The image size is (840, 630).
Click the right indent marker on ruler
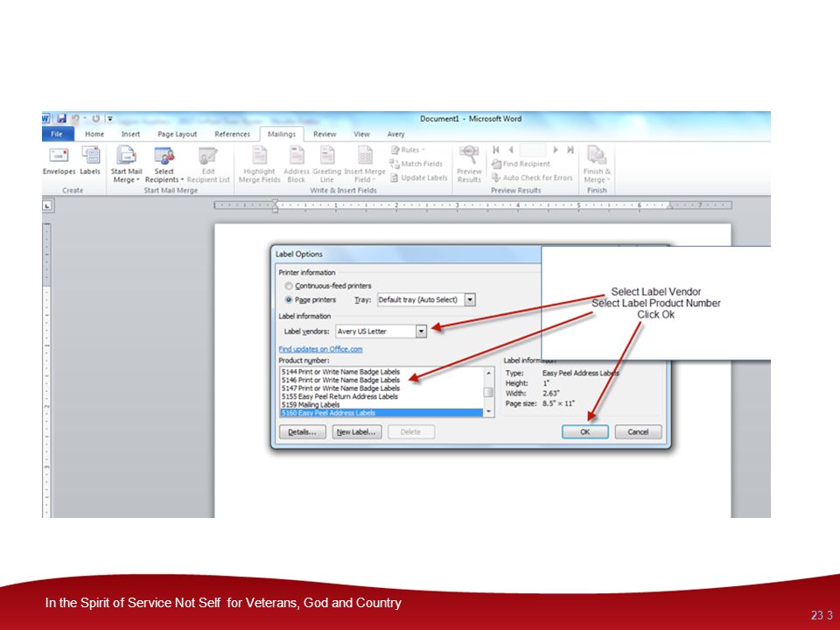coord(669,206)
